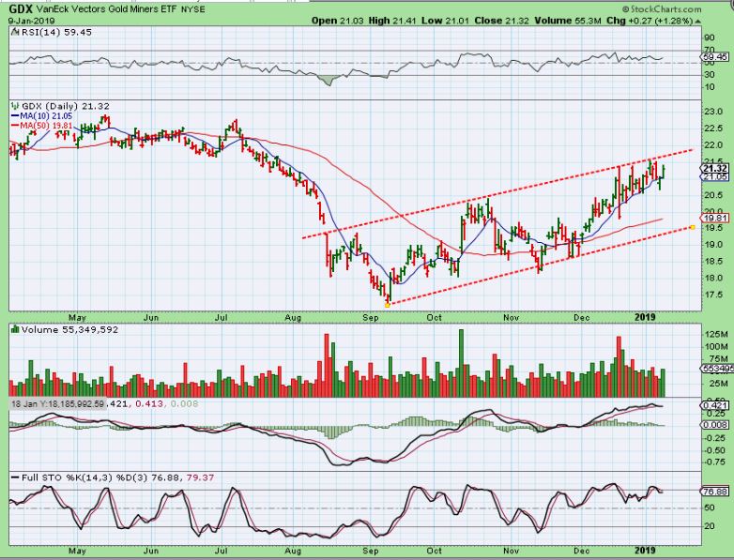The width and height of the screenshot is (734, 560).
Task: Click the -0.25 MACD axis label
Action: coord(714,437)
